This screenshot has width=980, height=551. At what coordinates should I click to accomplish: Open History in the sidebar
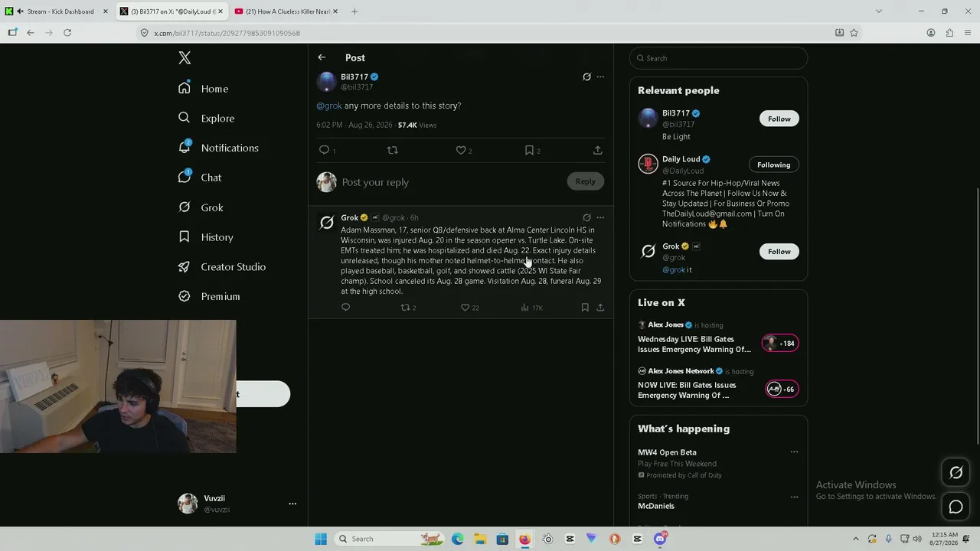pyautogui.click(x=205, y=237)
